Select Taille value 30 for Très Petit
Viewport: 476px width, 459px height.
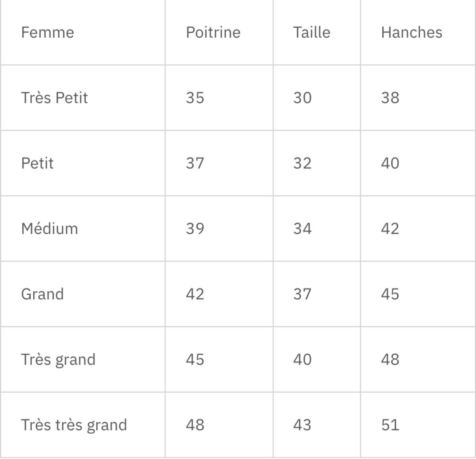302,98
